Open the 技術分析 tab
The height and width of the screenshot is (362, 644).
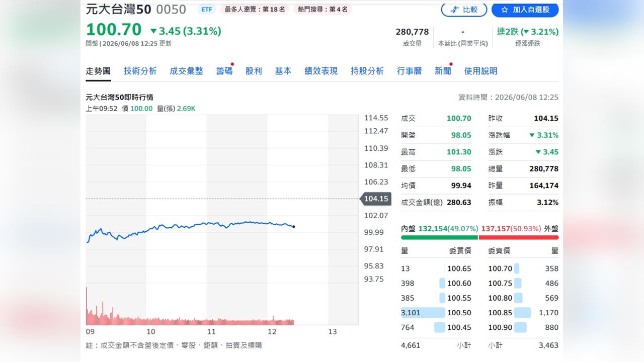point(140,71)
